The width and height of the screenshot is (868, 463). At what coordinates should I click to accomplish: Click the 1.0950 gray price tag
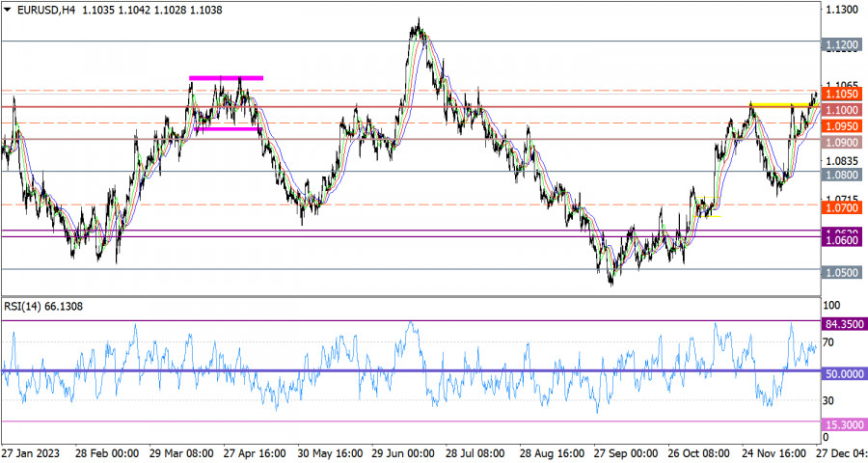pos(842,126)
